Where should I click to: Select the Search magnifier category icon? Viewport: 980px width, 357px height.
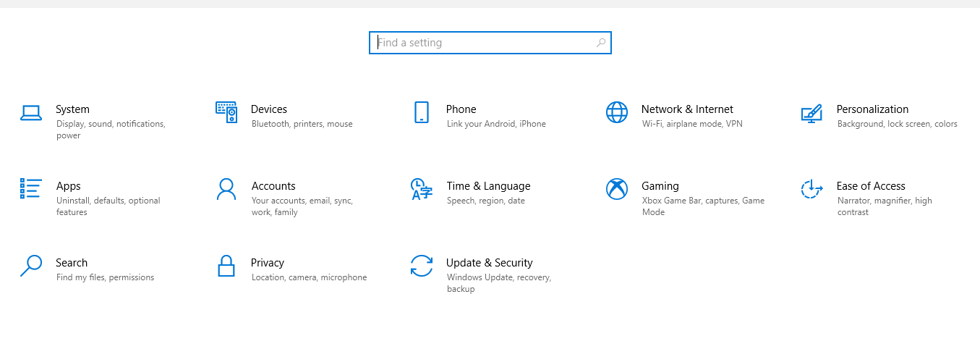pyautogui.click(x=31, y=266)
